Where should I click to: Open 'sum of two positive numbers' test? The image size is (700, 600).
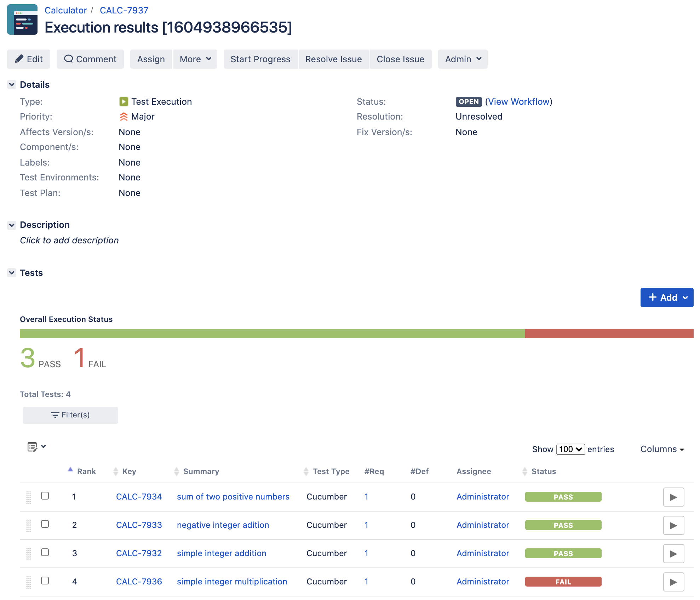click(x=233, y=497)
